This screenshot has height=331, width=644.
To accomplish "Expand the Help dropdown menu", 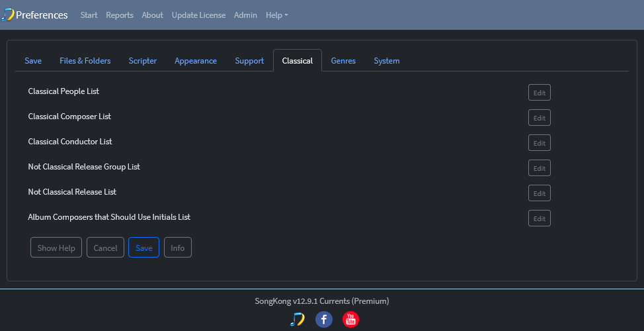I will point(276,15).
